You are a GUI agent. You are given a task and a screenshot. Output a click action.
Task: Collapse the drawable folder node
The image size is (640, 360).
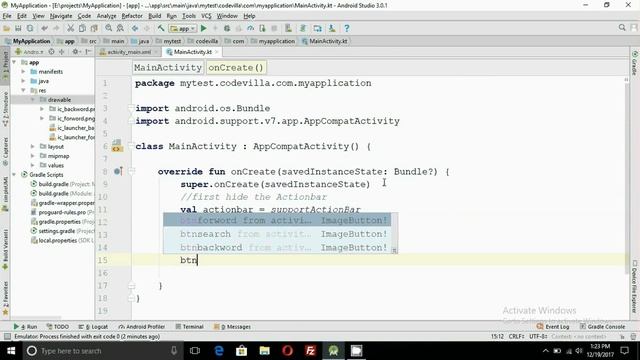pos(33,100)
